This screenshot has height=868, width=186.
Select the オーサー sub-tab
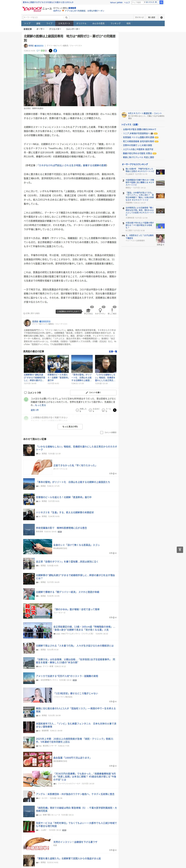[41, 29]
